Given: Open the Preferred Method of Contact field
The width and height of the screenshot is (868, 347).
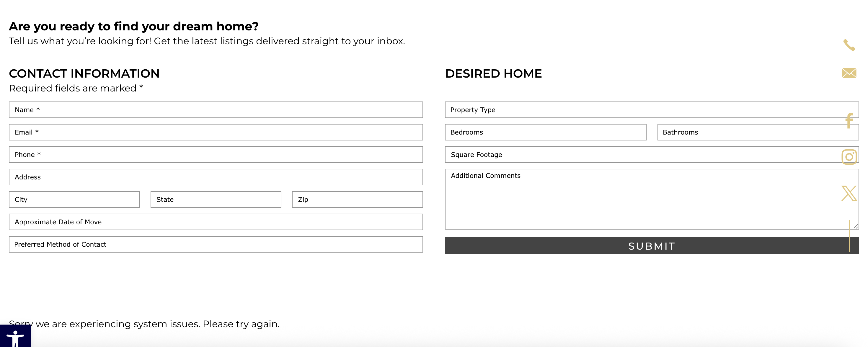Looking at the screenshot, I should 216,244.
